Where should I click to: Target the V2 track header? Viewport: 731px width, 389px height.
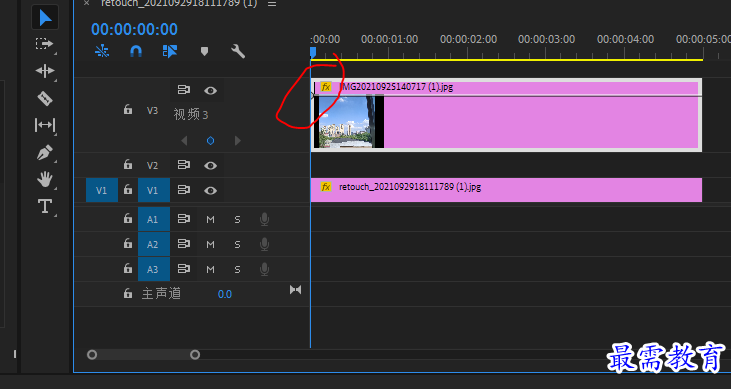pyautogui.click(x=152, y=166)
